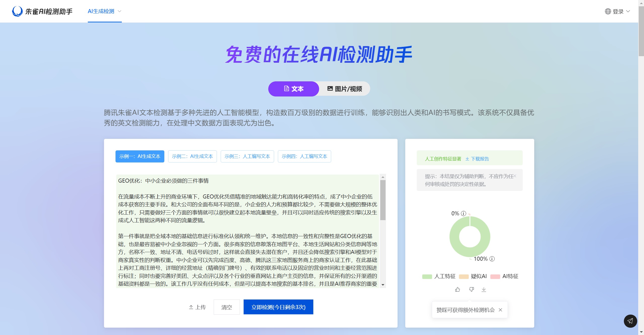
Task: Click the 朱雀AI检测助手 logo
Action: 42,11
